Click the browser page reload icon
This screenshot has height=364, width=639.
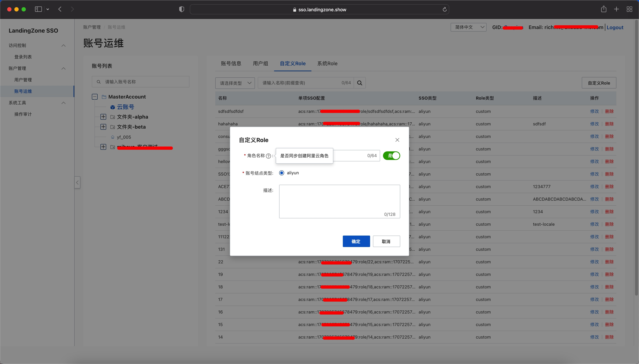(x=445, y=9)
